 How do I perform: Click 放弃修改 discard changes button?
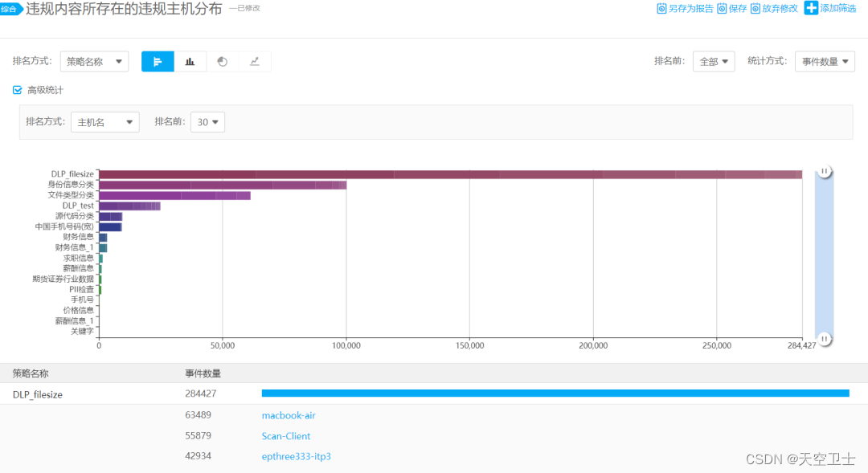tap(774, 8)
